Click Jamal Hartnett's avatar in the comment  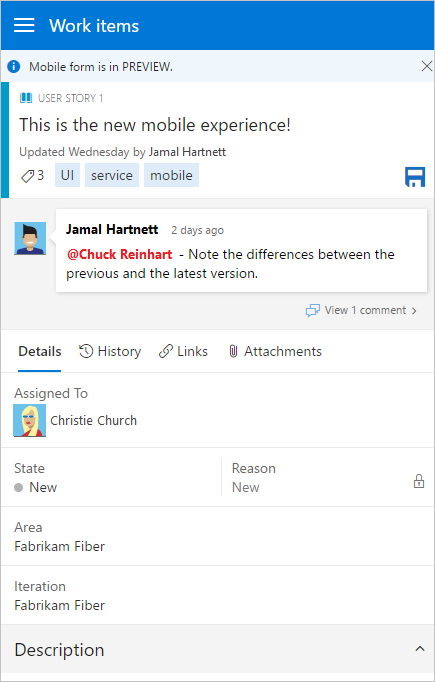pos(30,238)
